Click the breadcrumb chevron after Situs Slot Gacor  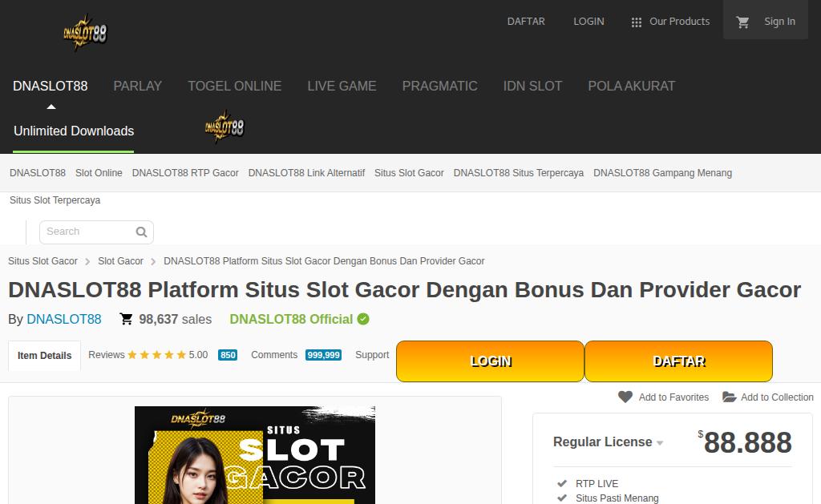click(x=87, y=261)
